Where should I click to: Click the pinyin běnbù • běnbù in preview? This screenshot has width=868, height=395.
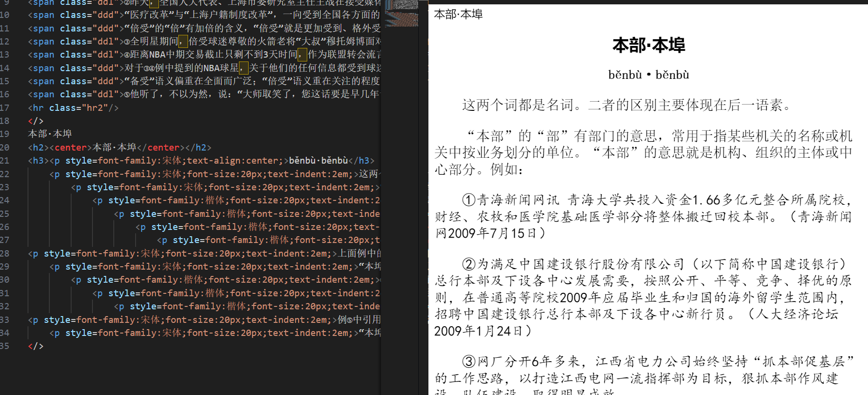coord(648,75)
